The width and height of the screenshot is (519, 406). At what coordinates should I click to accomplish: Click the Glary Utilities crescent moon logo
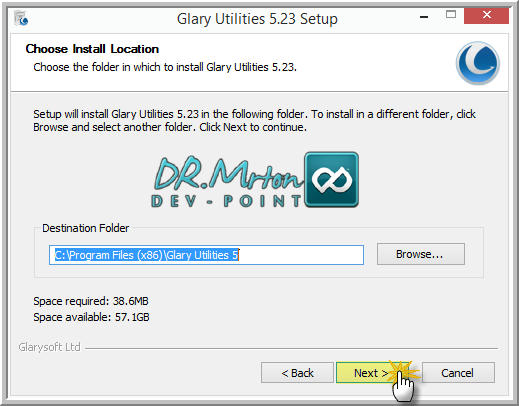pyautogui.click(x=478, y=63)
